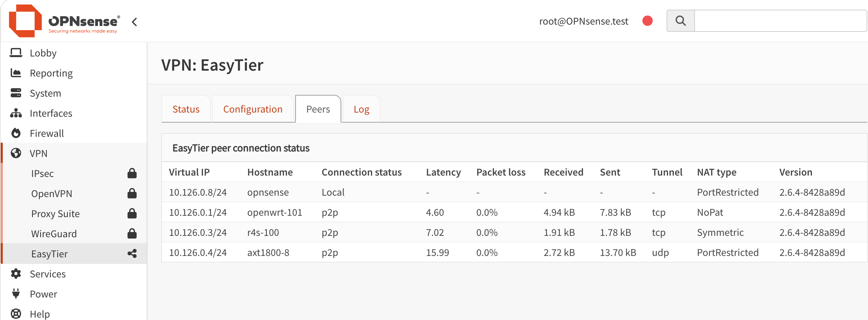The height and width of the screenshot is (320, 868).
Task: Select the Peers tab
Action: click(x=318, y=109)
